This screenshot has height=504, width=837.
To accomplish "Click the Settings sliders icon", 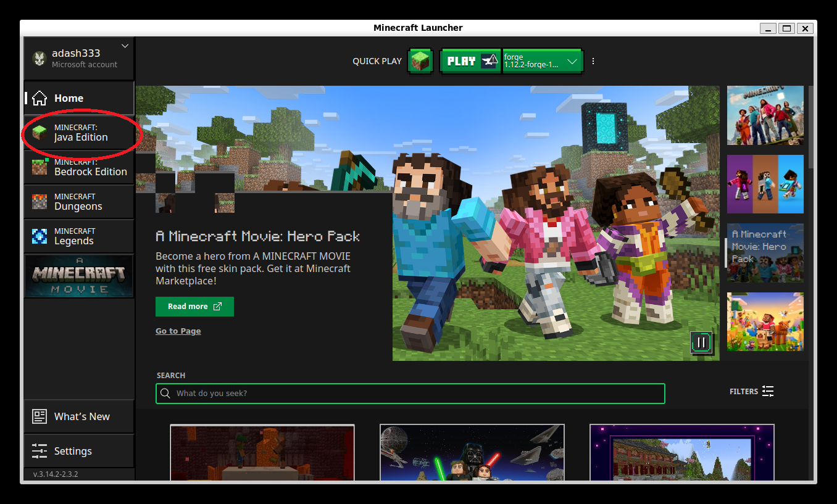I will [40, 451].
